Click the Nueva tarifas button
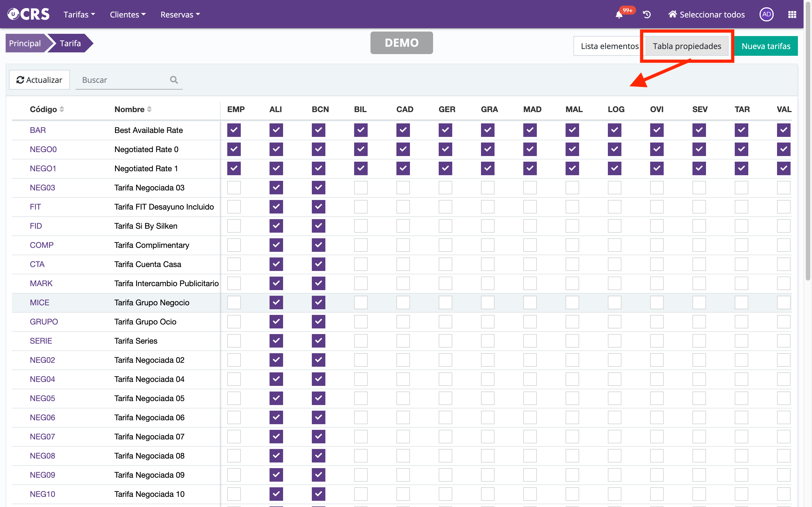The height and width of the screenshot is (507, 812). 766,46
